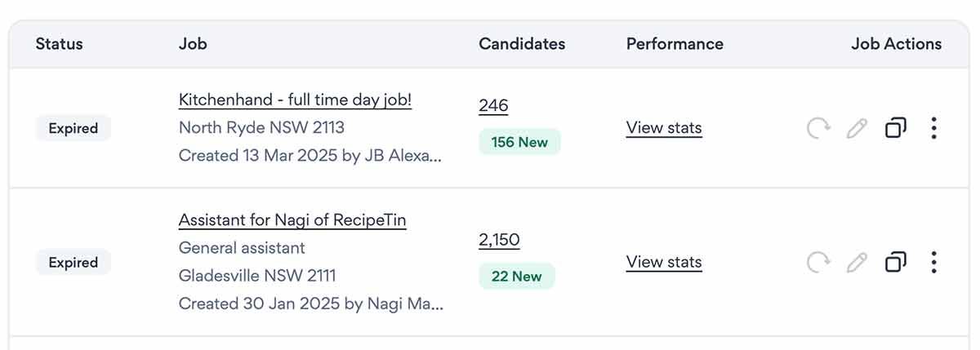Click the Performance column header

click(675, 44)
